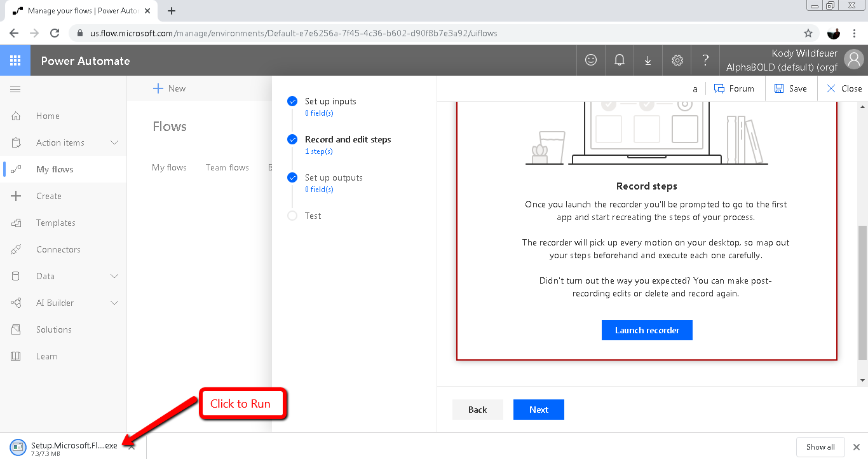Image resolution: width=868 pixels, height=463 pixels.
Task: Click the browser back arrow
Action: coord(14,33)
